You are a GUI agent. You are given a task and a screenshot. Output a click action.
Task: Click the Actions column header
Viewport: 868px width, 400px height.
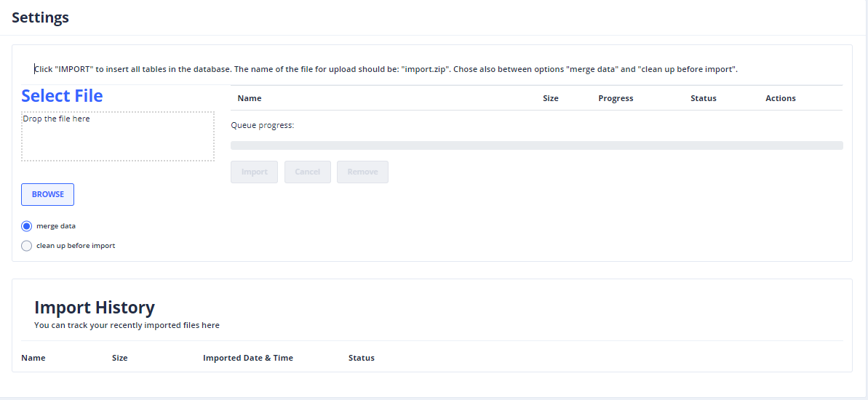tap(780, 98)
